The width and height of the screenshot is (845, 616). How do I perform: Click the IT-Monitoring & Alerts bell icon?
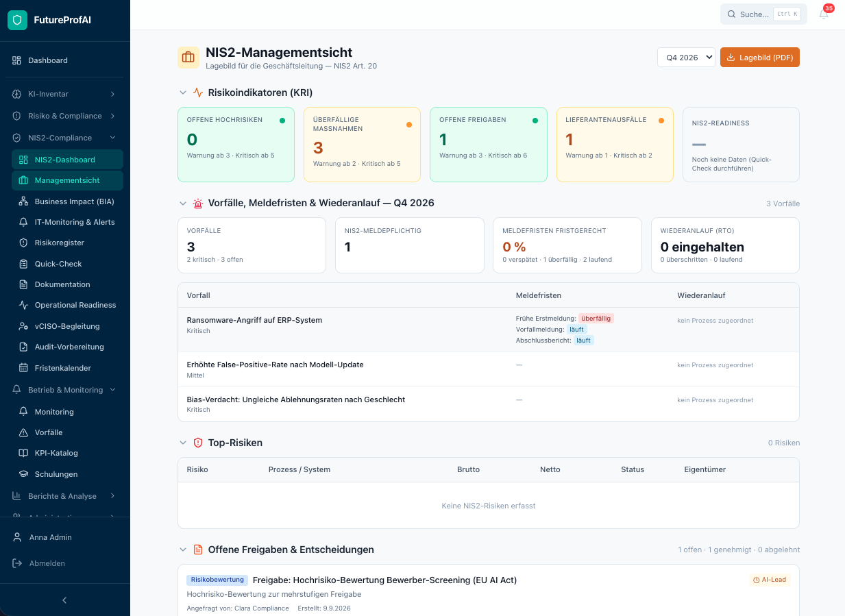[23, 222]
